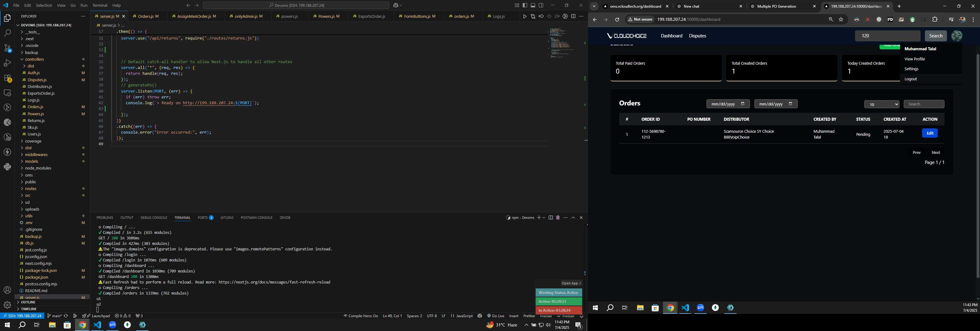Split the terminal panel

point(551,218)
